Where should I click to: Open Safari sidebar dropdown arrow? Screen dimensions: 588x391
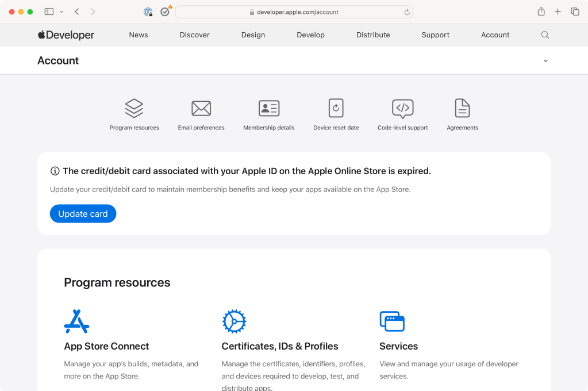(62, 11)
